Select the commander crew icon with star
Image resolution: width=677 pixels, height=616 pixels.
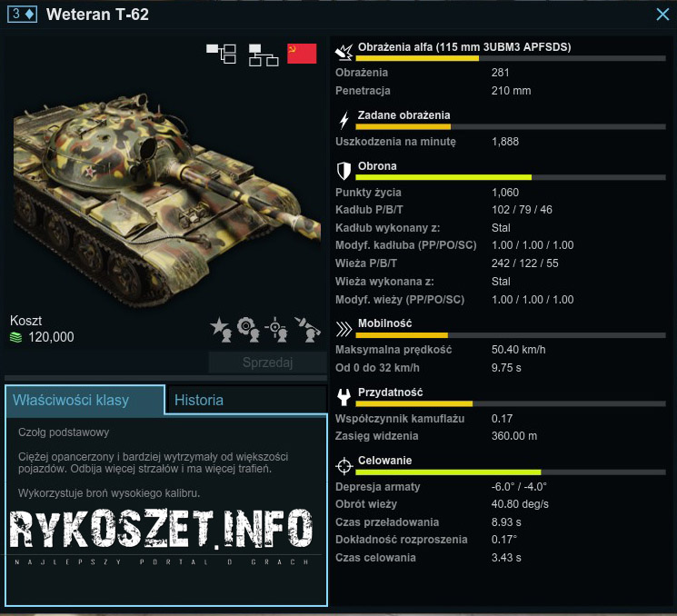tap(221, 329)
